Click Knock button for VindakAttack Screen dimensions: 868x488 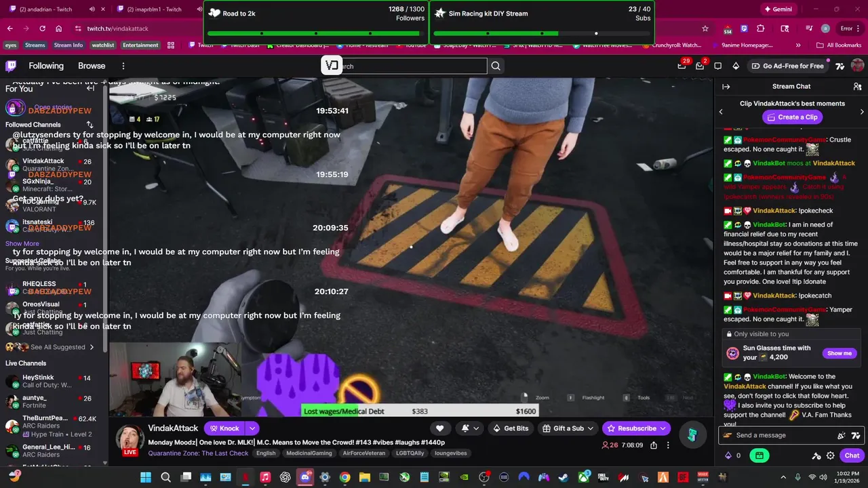click(224, 428)
